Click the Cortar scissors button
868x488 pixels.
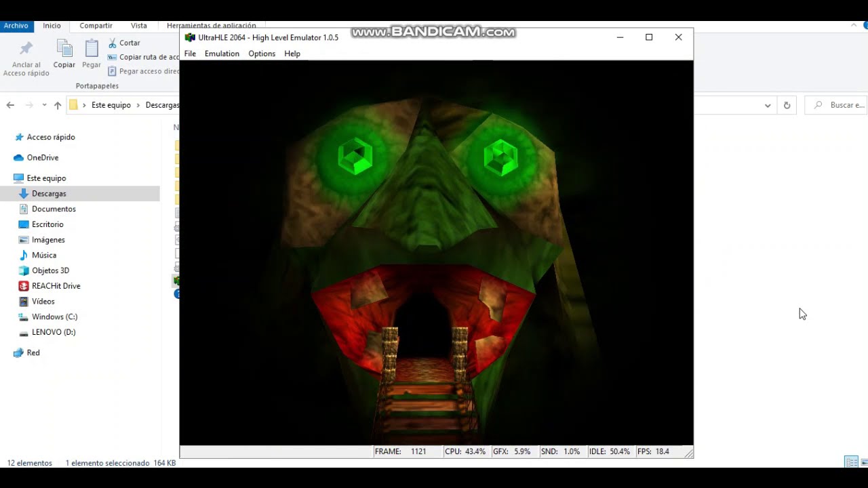[124, 43]
